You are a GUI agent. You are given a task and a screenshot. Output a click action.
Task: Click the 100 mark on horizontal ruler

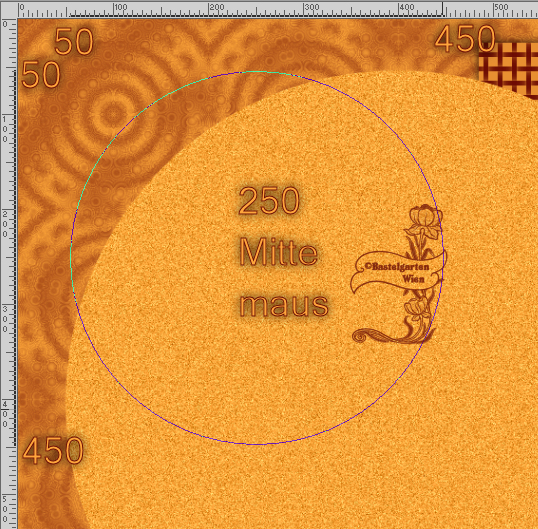pos(121,7)
